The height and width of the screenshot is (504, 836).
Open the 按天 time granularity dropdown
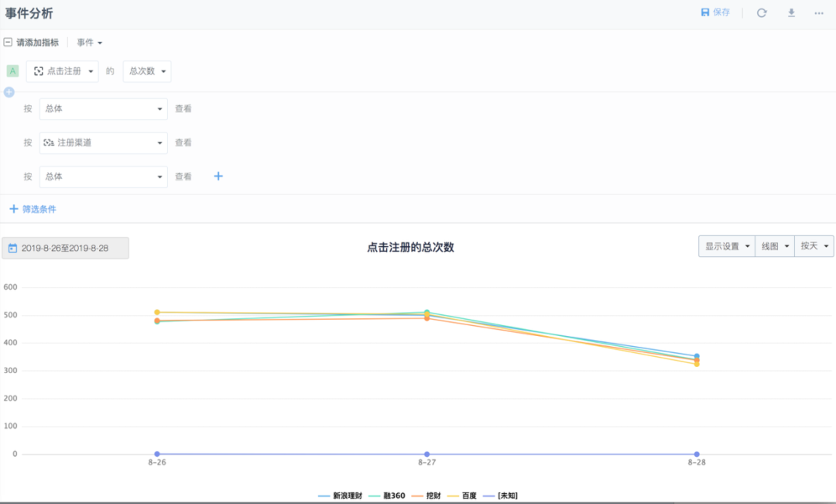pos(814,245)
